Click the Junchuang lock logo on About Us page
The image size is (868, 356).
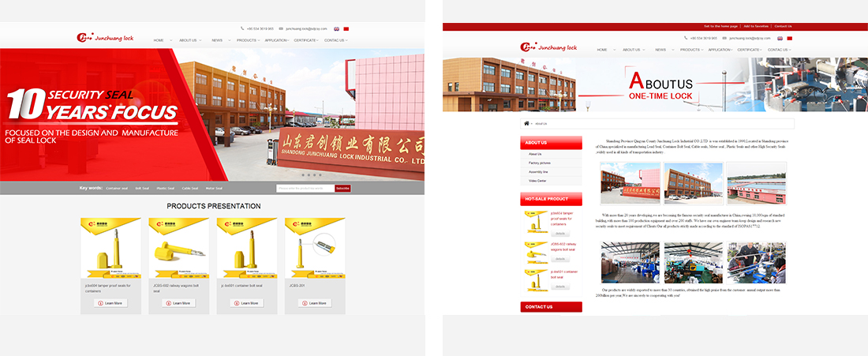(x=548, y=47)
